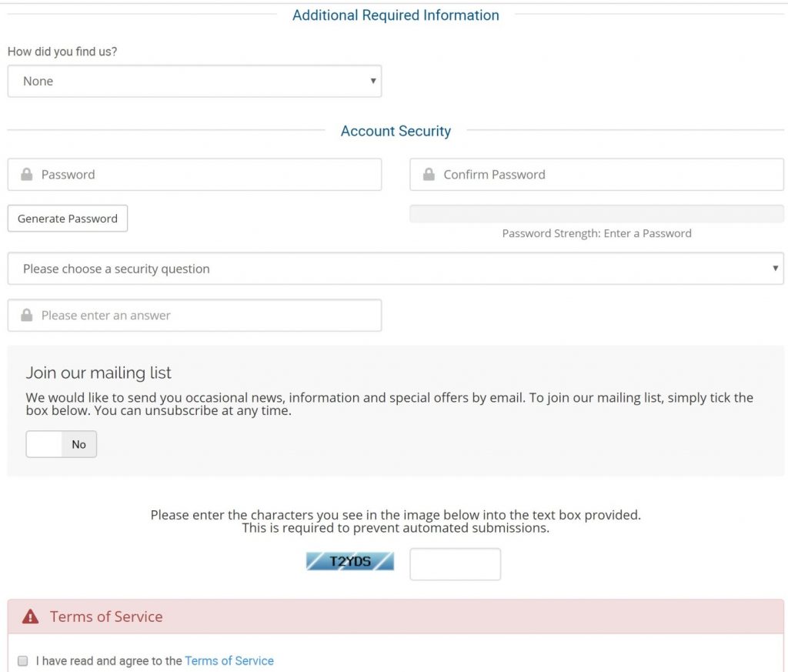Click the captcha text box
Viewport: 788px width, 672px height.
click(x=456, y=564)
